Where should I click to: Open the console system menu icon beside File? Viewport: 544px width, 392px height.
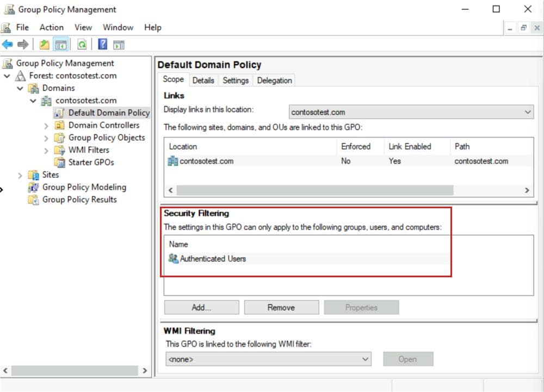pos(6,27)
